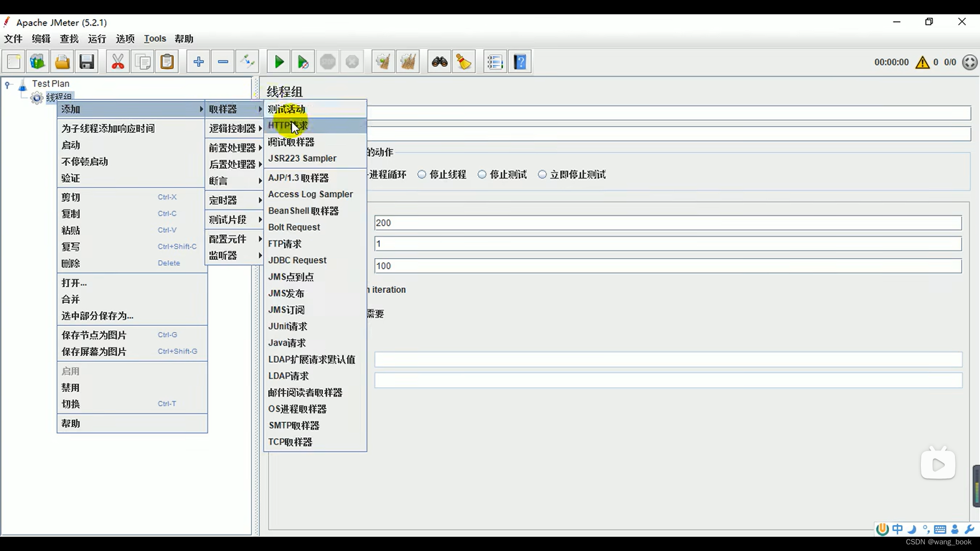The width and height of the screenshot is (980, 551).
Task: Click the Toggle enable/disable arrow icon
Action: click(x=248, y=62)
